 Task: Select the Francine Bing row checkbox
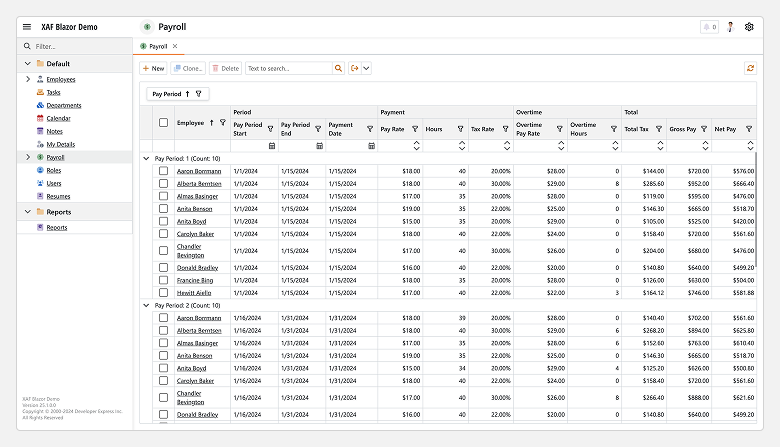(163, 280)
